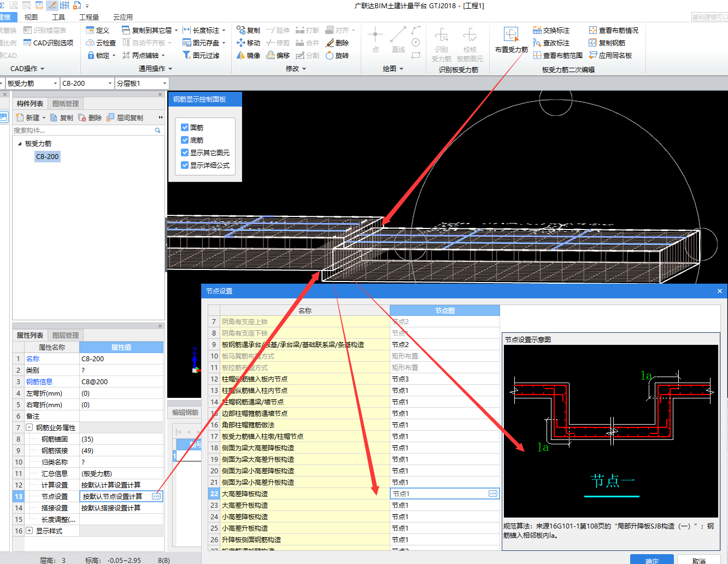728x564 pixels.
Task: Select row 9 板钢筋遇承台 node setting
Action: pyautogui.click(x=354, y=345)
